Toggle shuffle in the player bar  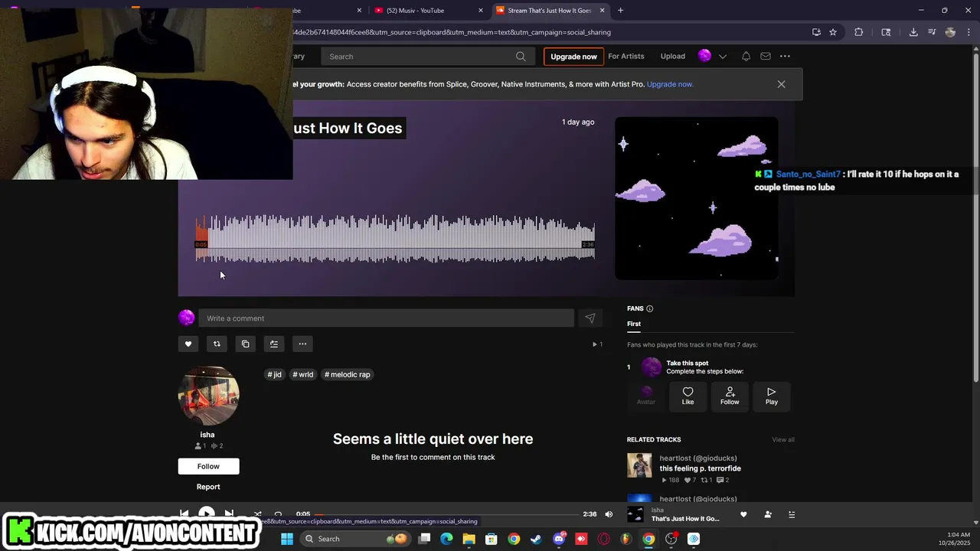257,514
